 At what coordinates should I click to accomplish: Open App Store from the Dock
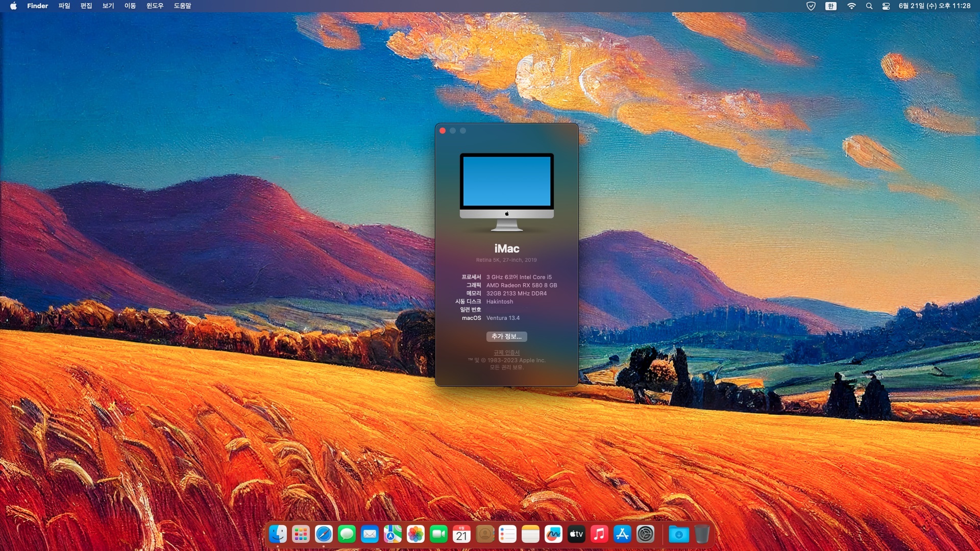tap(622, 534)
